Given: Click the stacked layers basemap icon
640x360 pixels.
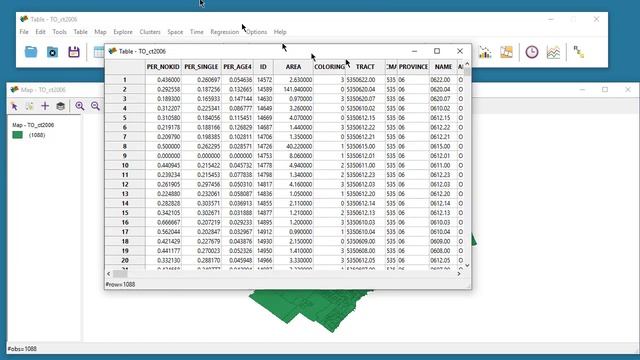Looking at the screenshot, I should point(60,106).
